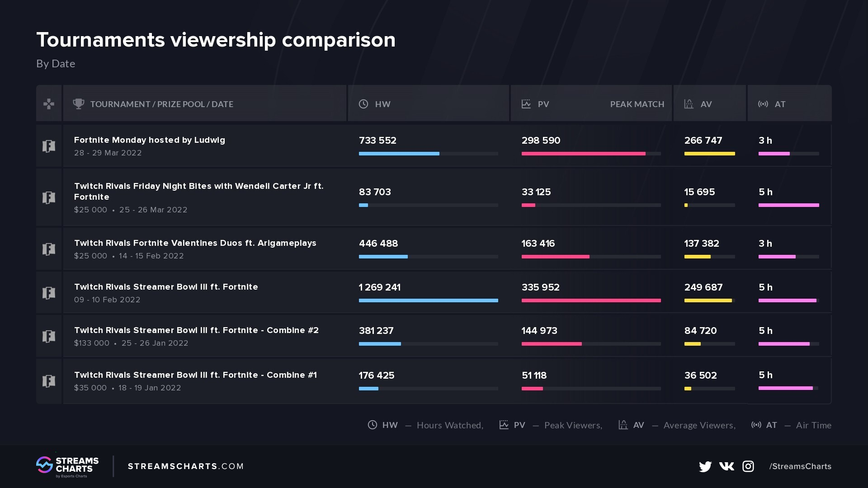Visit STREAMSCHARTS.COM link in footer
The width and height of the screenshot is (868, 488).
coord(186,466)
